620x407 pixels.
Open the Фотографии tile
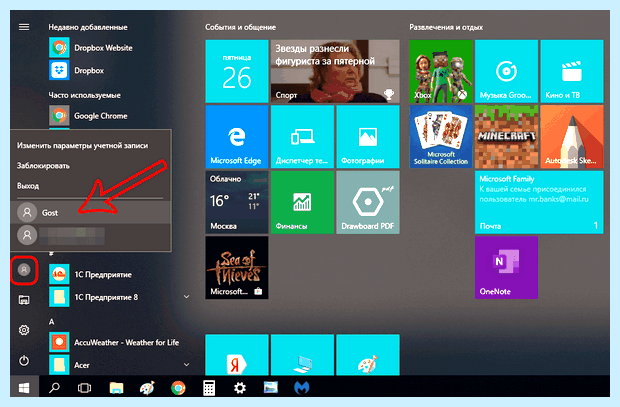tap(368, 136)
